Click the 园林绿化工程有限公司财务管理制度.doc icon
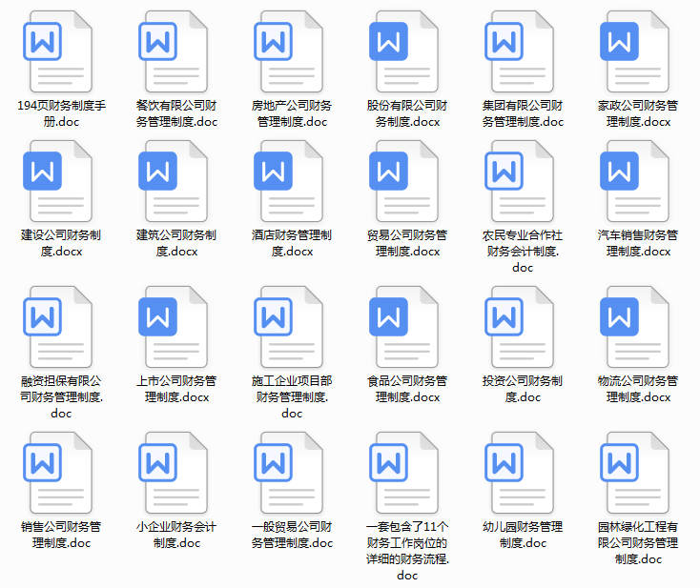The image size is (700, 588). pos(634,473)
